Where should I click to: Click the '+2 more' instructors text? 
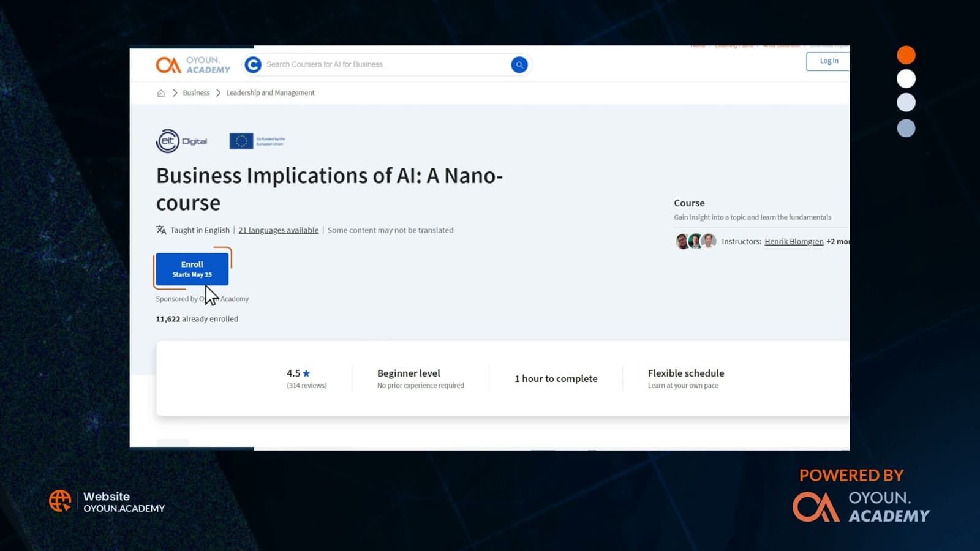[x=838, y=241]
